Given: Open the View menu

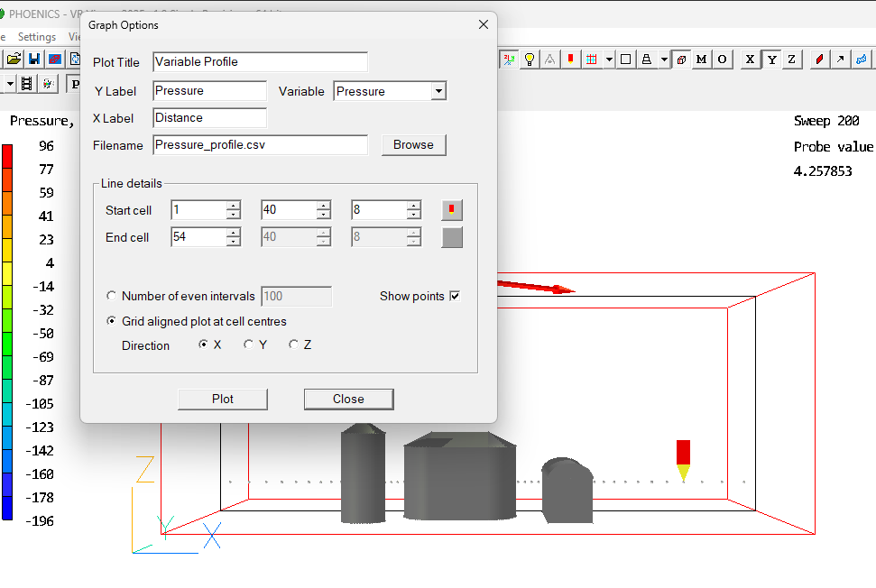Looking at the screenshot, I should click(x=76, y=36).
